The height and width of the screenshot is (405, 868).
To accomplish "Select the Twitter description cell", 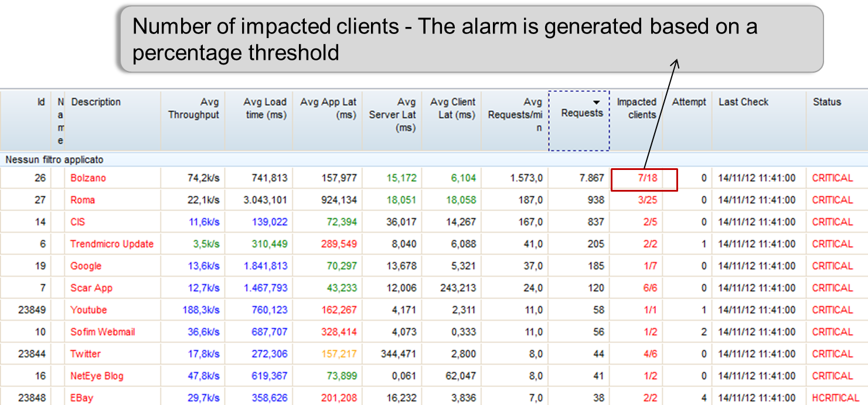I will 113,354.
